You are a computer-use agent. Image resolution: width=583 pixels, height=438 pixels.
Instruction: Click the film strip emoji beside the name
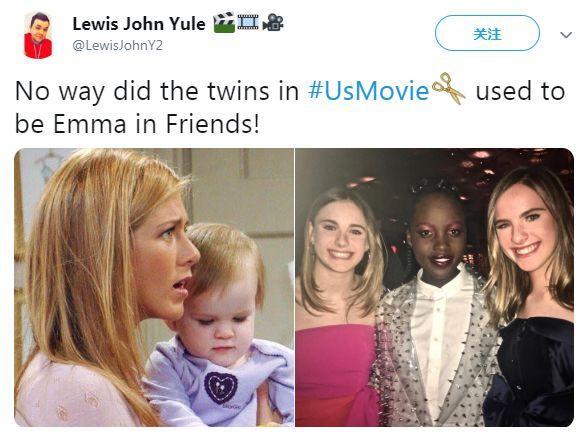click(x=248, y=21)
